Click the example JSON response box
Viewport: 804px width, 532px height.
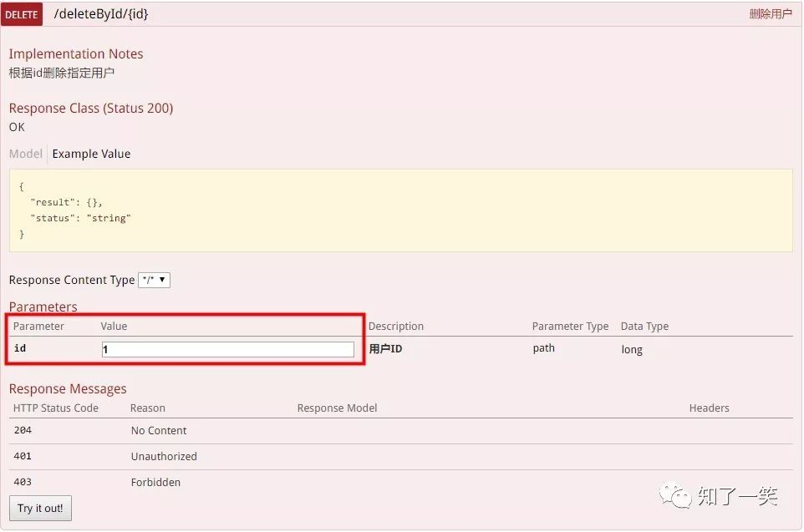point(401,210)
